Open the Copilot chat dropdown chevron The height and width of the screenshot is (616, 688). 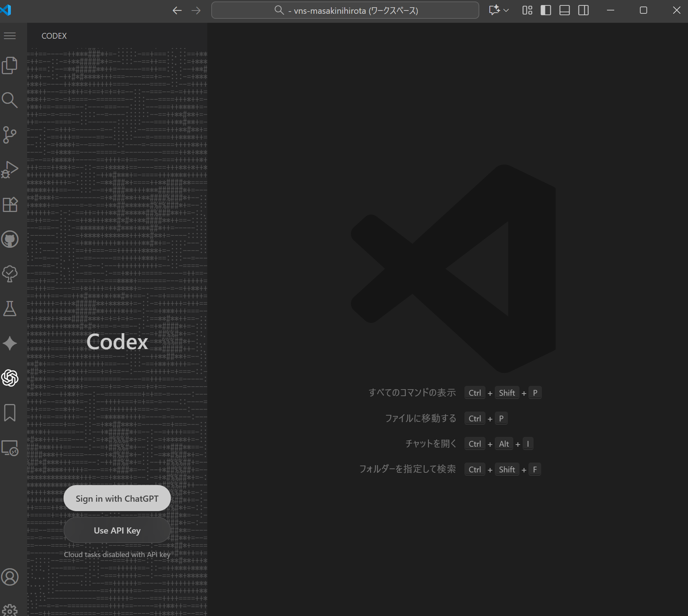(506, 10)
